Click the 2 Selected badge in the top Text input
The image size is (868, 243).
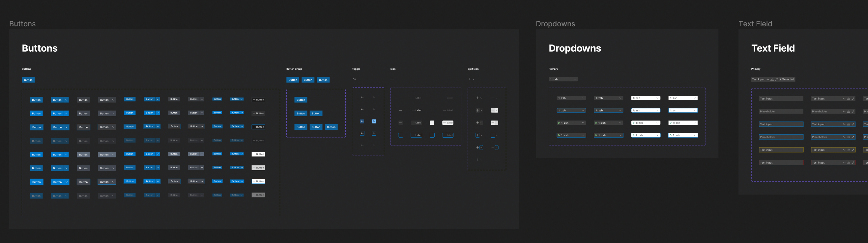pyautogui.click(x=787, y=79)
